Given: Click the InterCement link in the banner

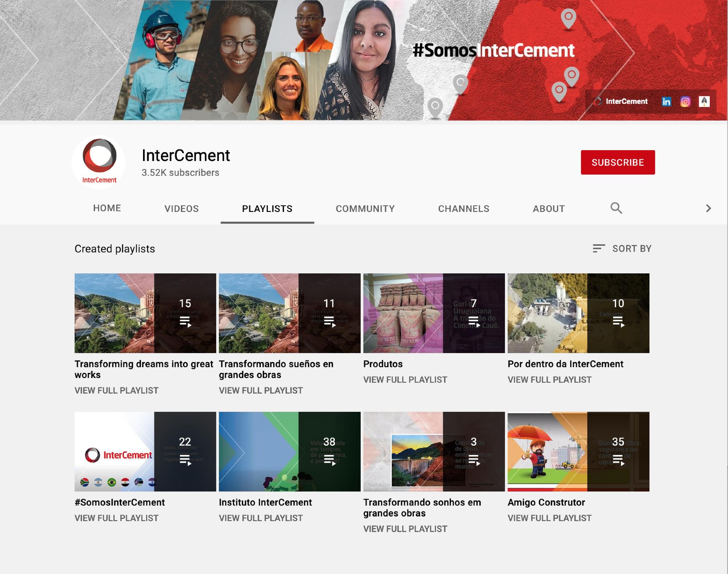Looking at the screenshot, I should click(621, 101).
